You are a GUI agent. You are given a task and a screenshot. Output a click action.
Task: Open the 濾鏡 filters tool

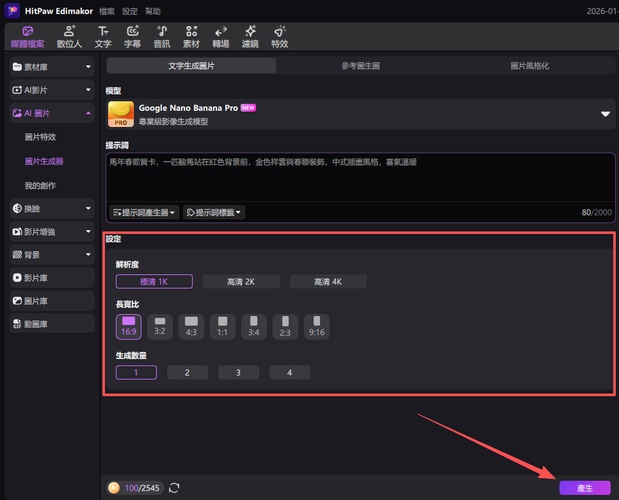pyautogui.click(x=250, y=37)
